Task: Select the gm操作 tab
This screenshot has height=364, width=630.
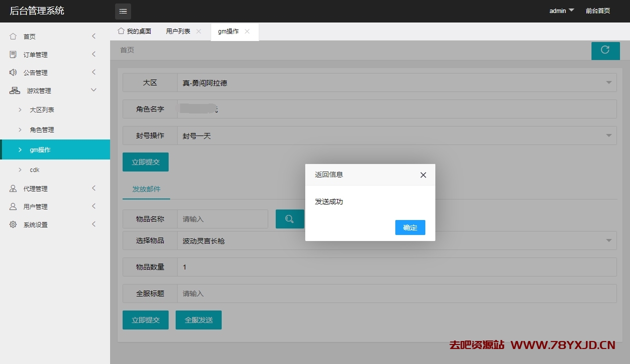Action: [x=235, y=31]
